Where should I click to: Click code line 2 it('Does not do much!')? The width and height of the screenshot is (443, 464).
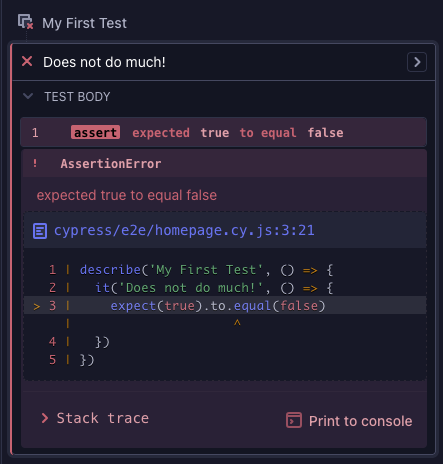[214, 288]
